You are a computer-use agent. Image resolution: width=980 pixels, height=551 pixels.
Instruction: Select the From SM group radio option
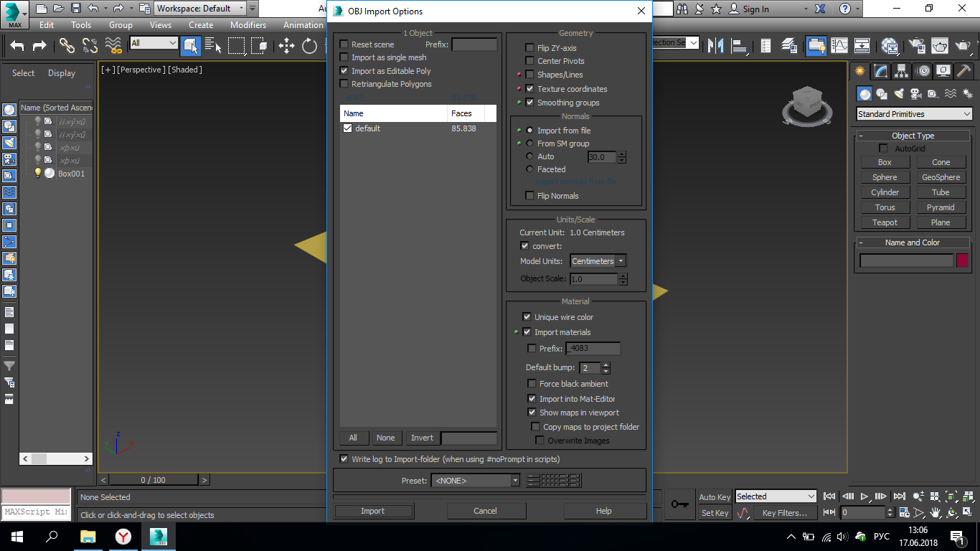pyautogui.click(x=530, y=143)
